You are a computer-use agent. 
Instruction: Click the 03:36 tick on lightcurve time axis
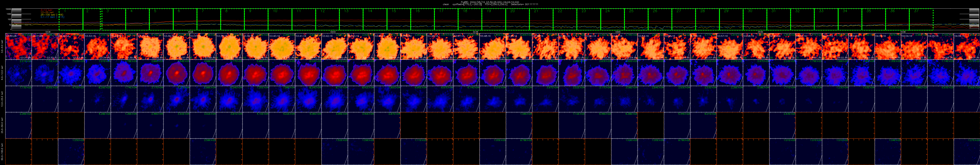pyautogui.click(x=191, y=32)
